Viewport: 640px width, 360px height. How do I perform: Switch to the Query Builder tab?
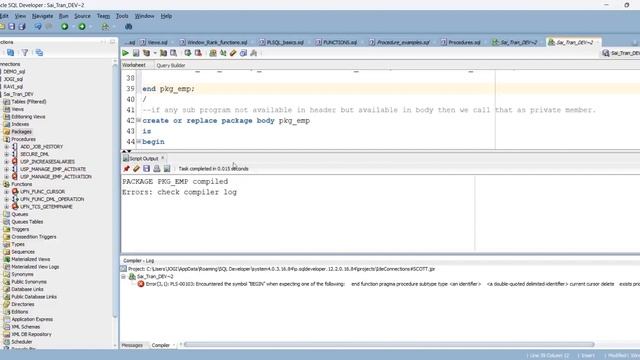click(171, 65)
